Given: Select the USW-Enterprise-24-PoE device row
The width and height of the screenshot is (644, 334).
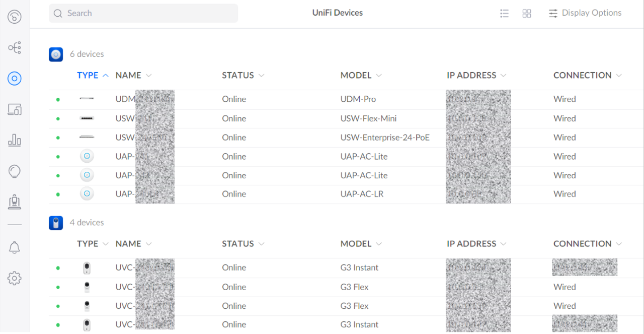Looking at the screenshot, I should pyautogui.click(x=384, y=138).
